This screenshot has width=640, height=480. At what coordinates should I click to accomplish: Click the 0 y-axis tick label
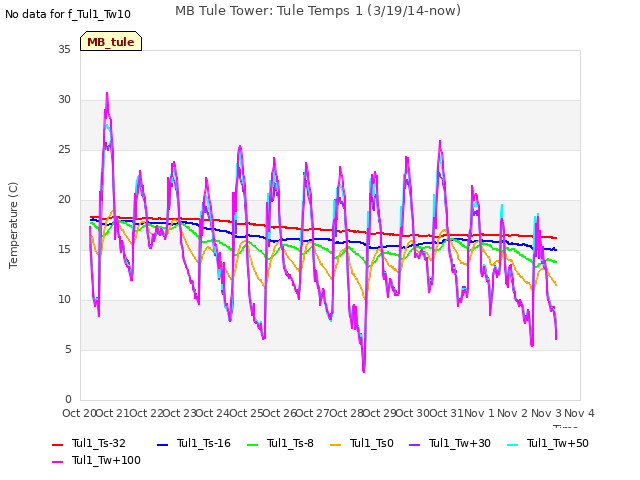coord(68,400)
